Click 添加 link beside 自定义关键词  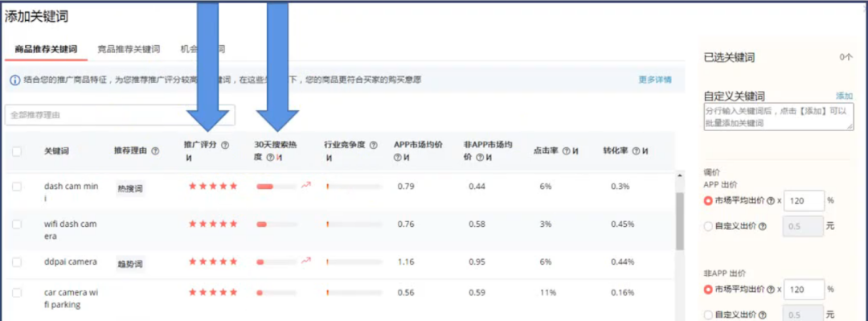[x=844, y=96]
